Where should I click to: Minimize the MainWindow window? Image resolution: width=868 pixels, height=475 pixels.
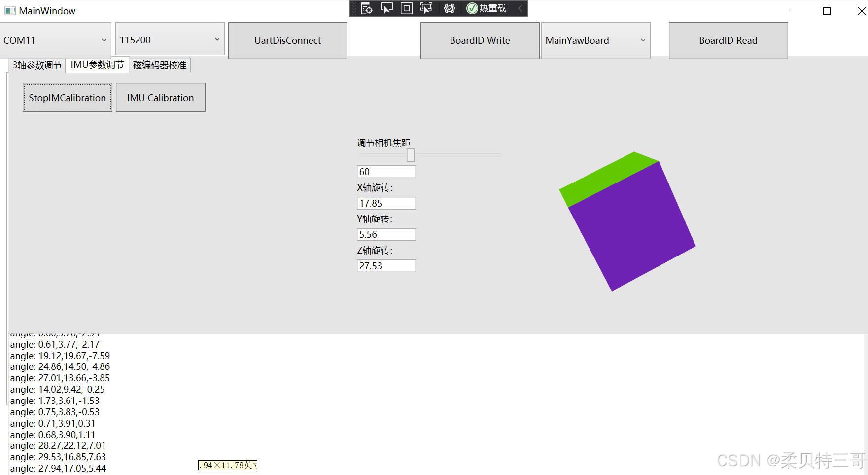click(x=793, y=11)
